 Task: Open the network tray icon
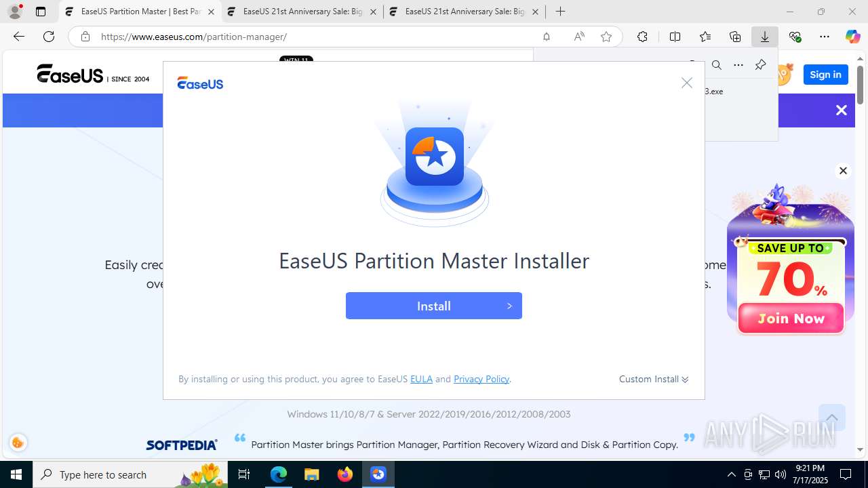pos(764,474)
